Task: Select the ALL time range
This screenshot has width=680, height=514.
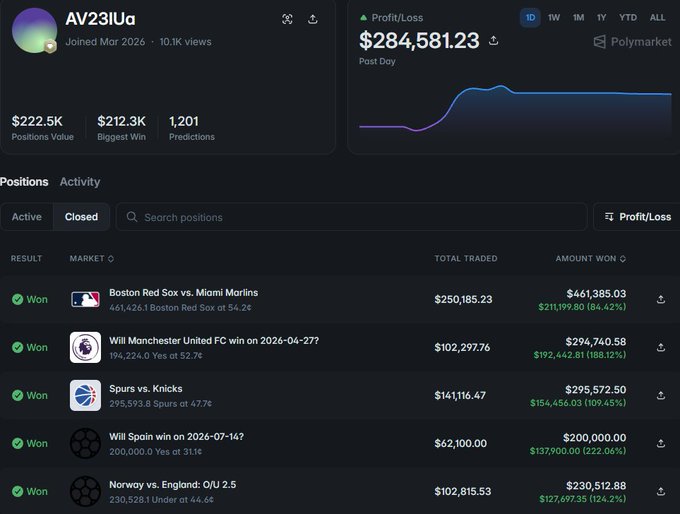Action: pos(657,18)
